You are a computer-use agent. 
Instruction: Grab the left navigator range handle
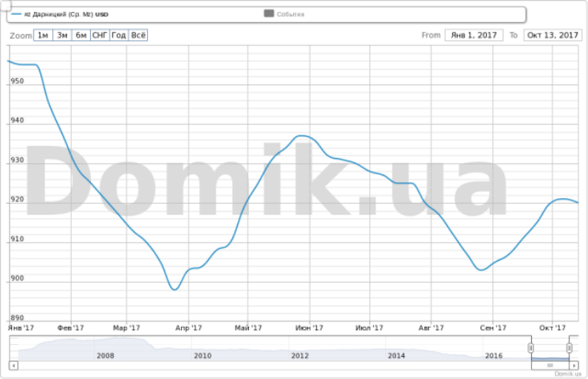pyautogui.click(x=530, y=348)
